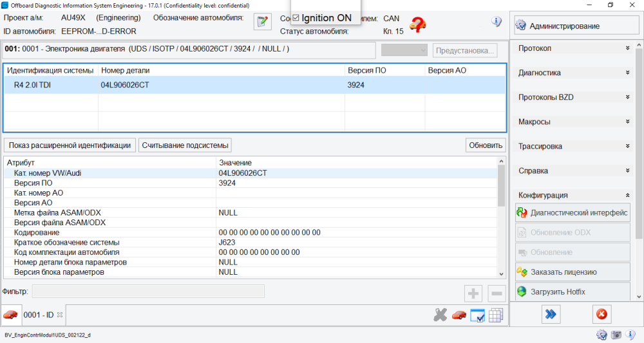Click the Загрузить Hotfix globe icon

click(x=522, y=292)
